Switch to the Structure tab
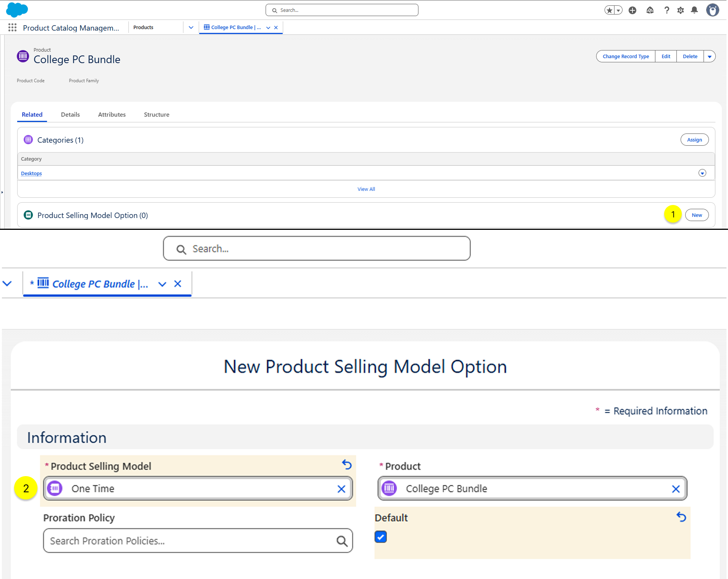Screen dimensions: 728x579 [x=156, y=115]
